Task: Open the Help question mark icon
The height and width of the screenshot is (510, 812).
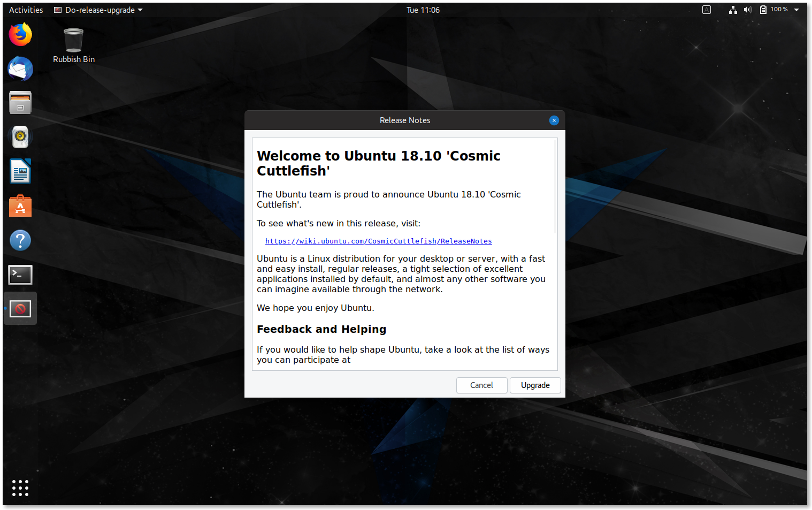Action: coord(20,240)
